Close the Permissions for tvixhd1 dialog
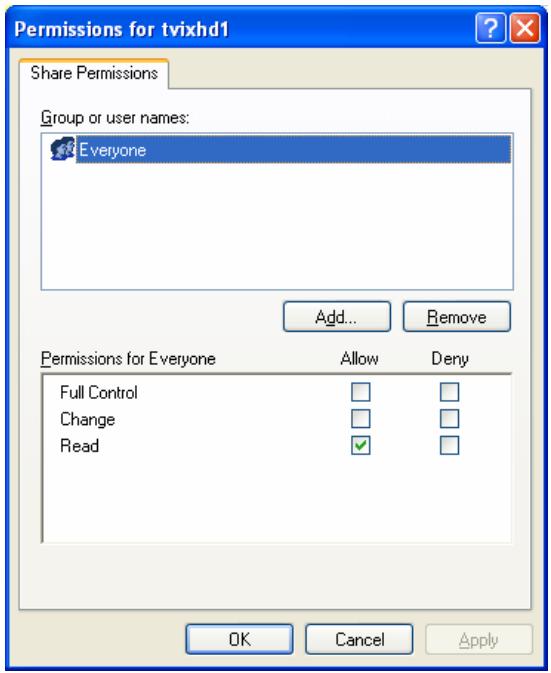 point(525,28)
